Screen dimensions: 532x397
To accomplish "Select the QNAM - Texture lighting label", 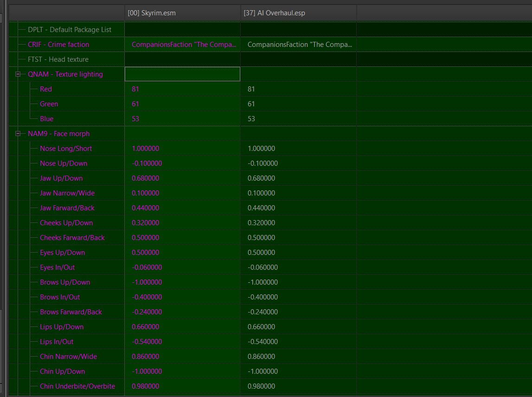I will 65,74.
